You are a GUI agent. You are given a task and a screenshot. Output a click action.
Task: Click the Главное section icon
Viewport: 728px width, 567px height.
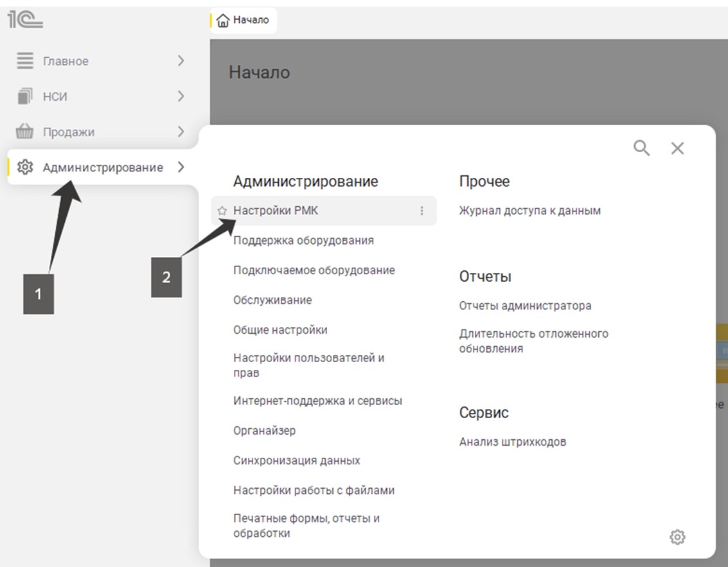point(25,61)
